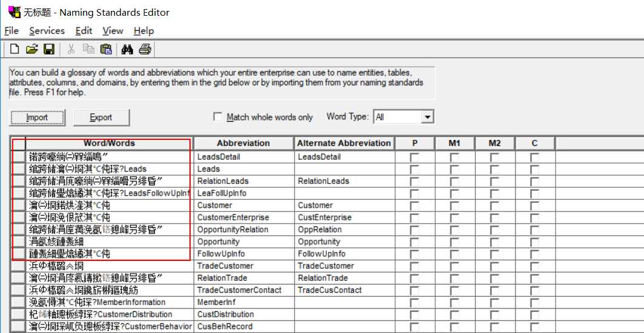Click word cell containing CustomerDistribution
644x333 pixels.
109,314
